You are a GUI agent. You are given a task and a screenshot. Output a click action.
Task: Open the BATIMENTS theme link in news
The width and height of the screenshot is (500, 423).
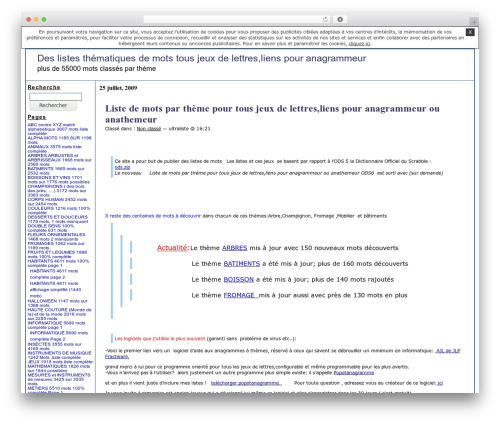pyautogui.click(x=242, y=264)
